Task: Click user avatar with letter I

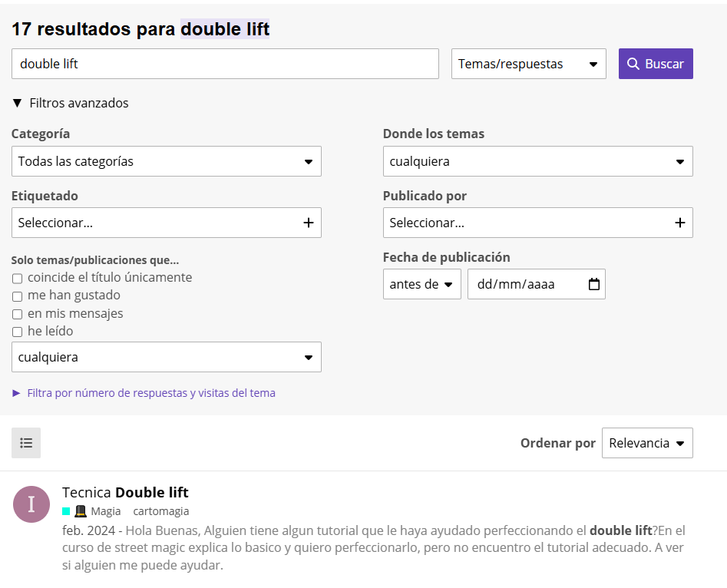Action: point(31,504)
